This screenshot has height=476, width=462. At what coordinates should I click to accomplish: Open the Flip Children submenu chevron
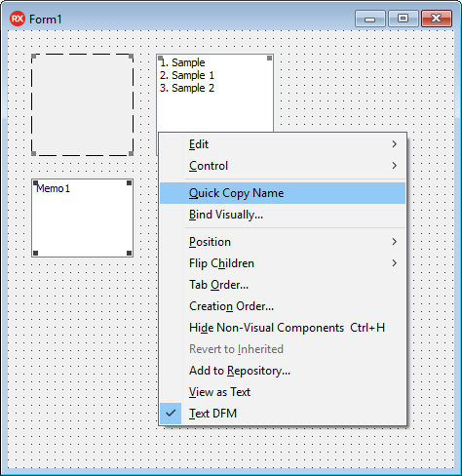click(394, 263)
